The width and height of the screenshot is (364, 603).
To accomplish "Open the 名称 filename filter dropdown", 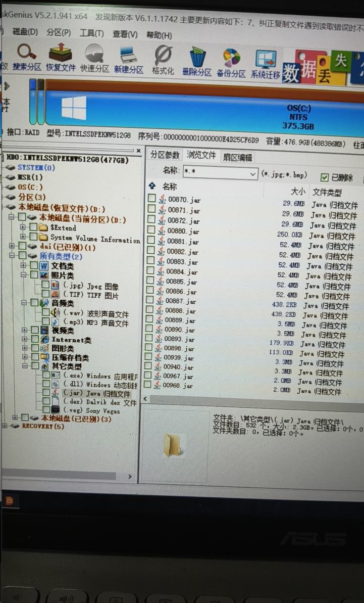I will click(253, 174).
